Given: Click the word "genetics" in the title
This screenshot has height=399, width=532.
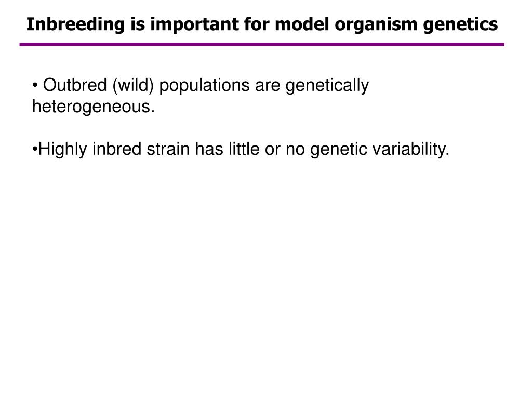Looking at the screenshot, I should tap(460, 25).
